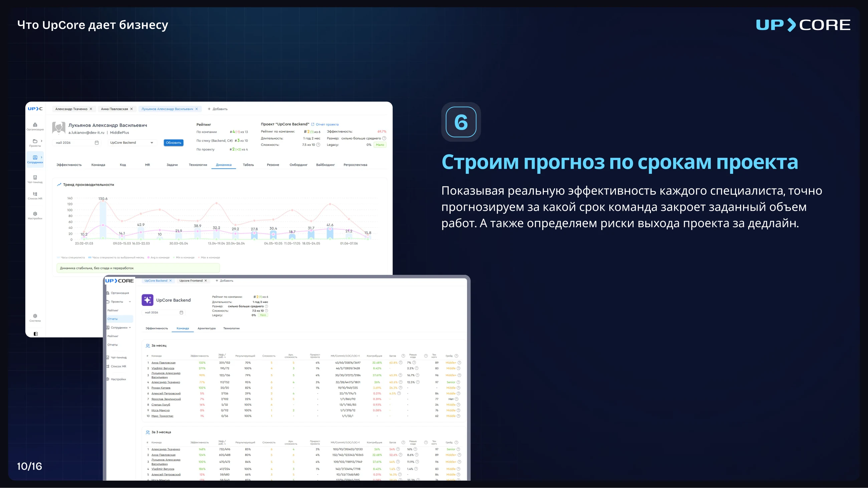
Task: Open Vladimir Beryoza link in За месяц table
Action: (163, 369)
